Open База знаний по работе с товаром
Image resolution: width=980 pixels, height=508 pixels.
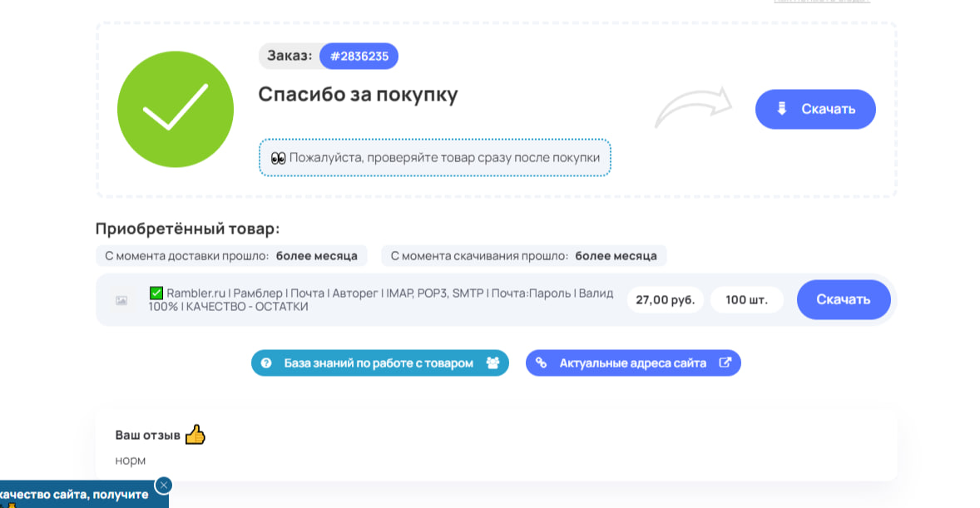pyautogui.click(x=380, y=363)
